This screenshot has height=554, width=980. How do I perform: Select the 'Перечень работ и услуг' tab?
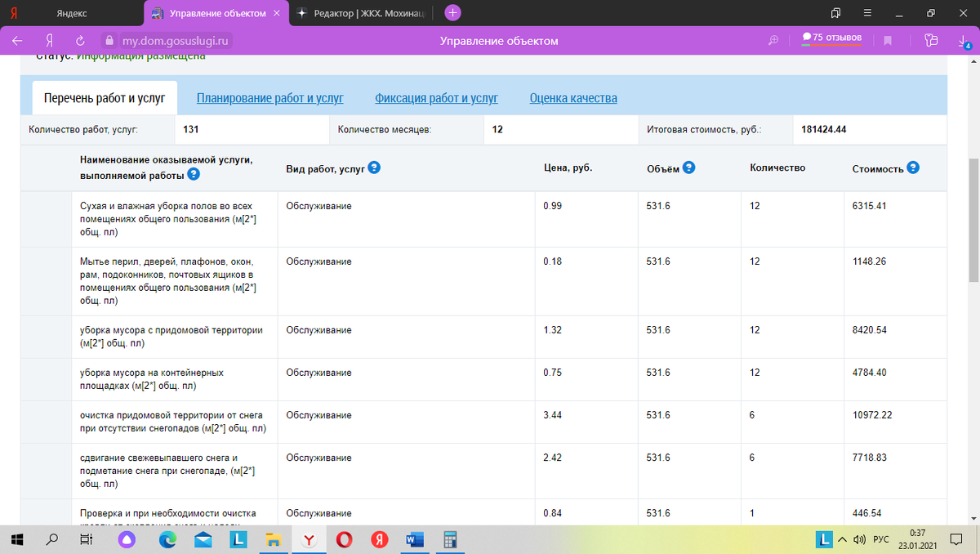point(105,98)
